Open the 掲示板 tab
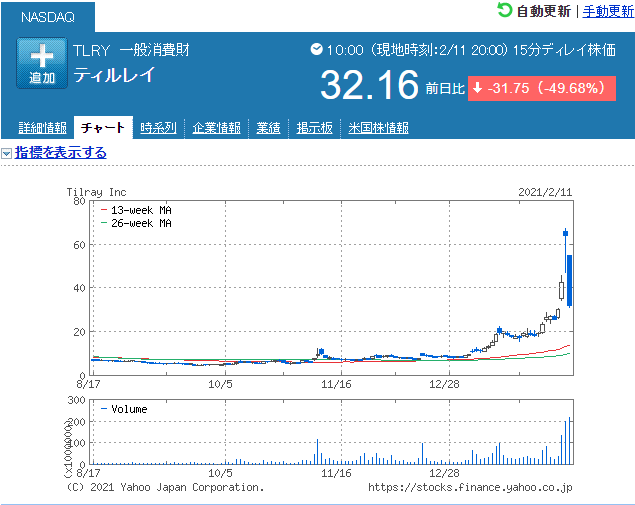Screen dimensions: 635x505 (x=314, y=128)
